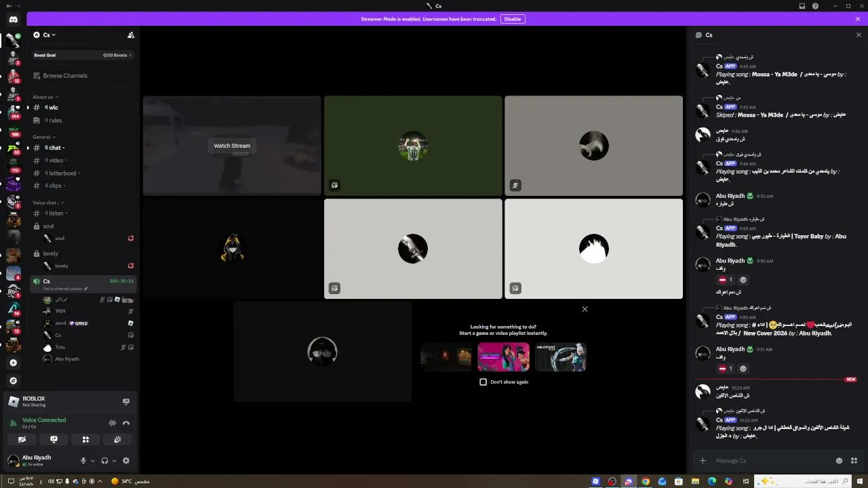
Task: Open the Inbox icon in title bar
Action: 802,6
